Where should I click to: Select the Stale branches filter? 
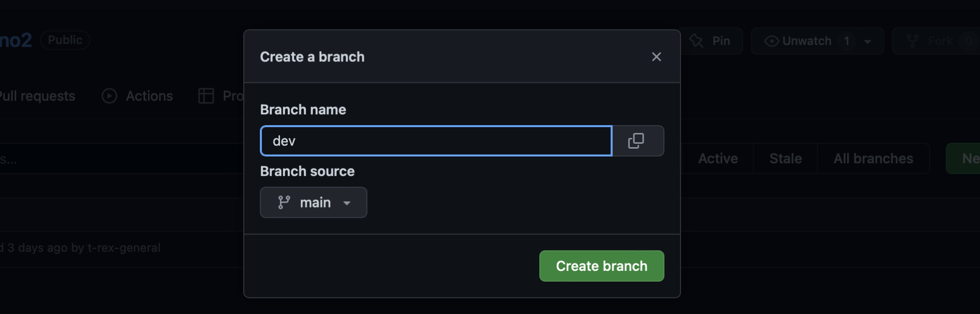785,158
